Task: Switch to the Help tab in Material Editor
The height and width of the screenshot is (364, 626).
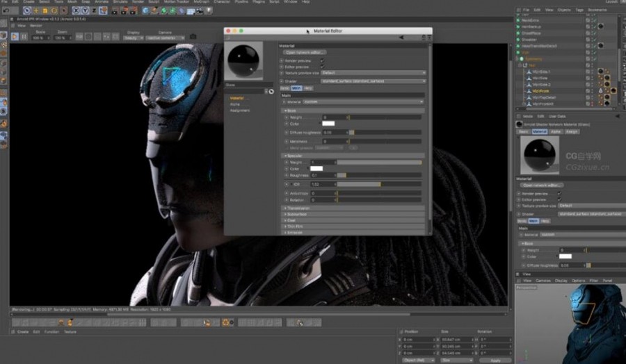Action: tap(308, 88)
